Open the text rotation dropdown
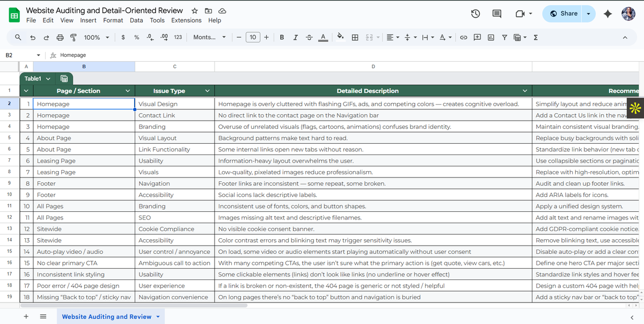The width and height of the screenshot is (644, 324). 445,38
